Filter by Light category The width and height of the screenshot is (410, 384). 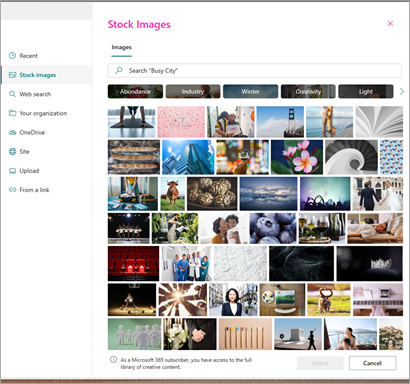coord(366,91)
